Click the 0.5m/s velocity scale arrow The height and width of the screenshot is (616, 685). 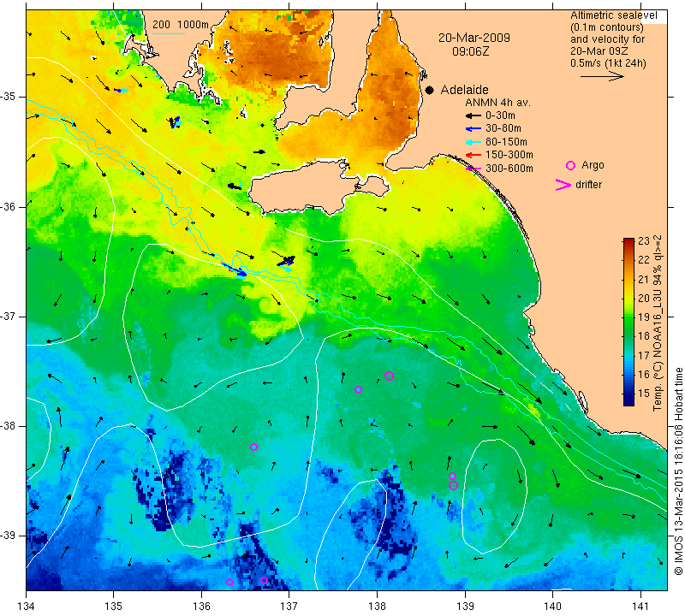tap(602, 76)
